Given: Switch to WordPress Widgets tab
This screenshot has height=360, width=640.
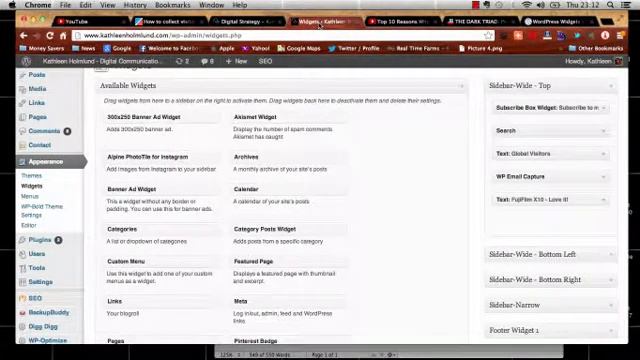Looking at the screenshot, I should click(558, 21).
